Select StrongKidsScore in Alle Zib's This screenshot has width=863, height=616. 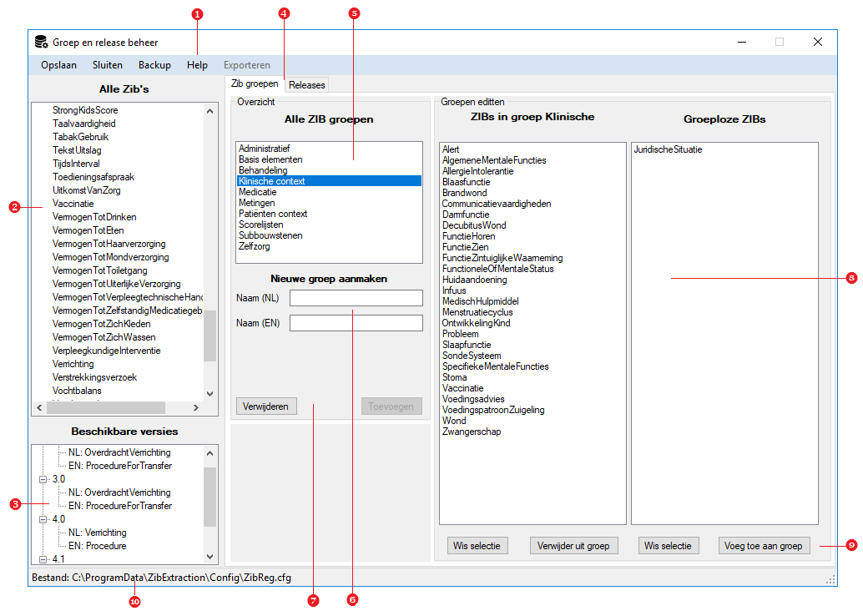[x=85, y=110]
